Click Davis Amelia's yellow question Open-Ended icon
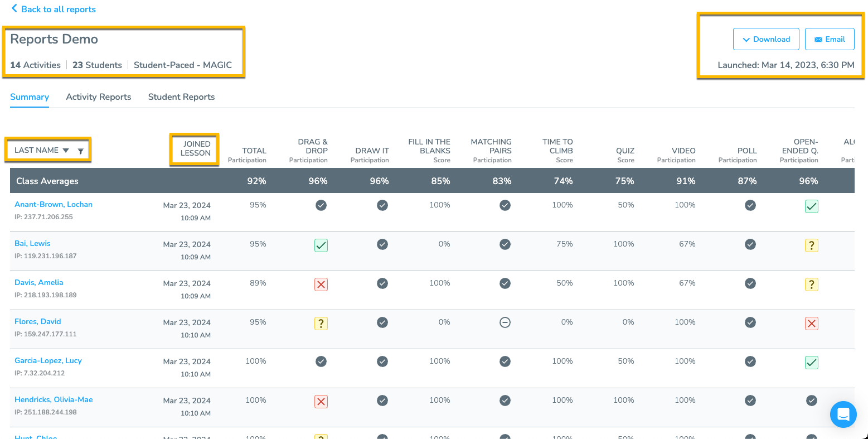 pyautogui.click(x=812, y=284)
